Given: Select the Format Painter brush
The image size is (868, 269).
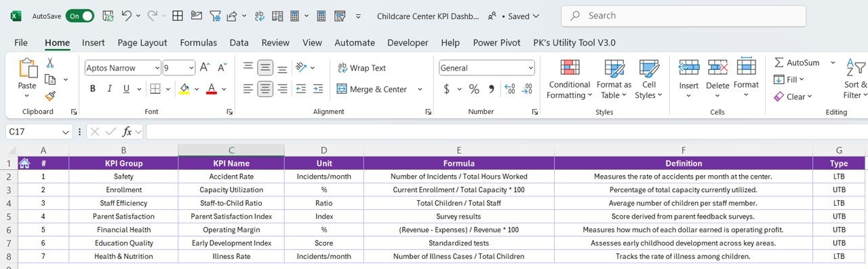Looking at the screenshot, I should point(50,96).
